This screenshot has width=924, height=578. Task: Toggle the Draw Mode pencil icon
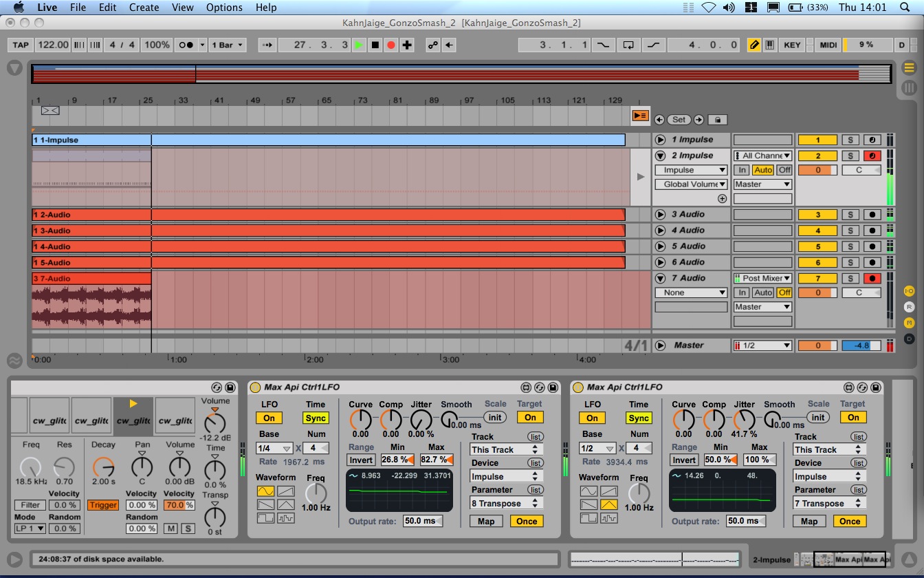point(754,45)
